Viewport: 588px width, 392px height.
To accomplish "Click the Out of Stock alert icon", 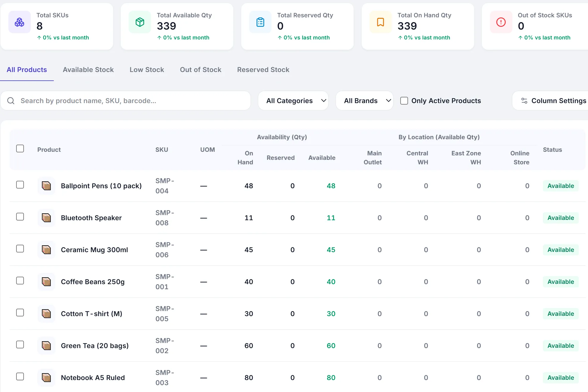I will click(501, 22).
